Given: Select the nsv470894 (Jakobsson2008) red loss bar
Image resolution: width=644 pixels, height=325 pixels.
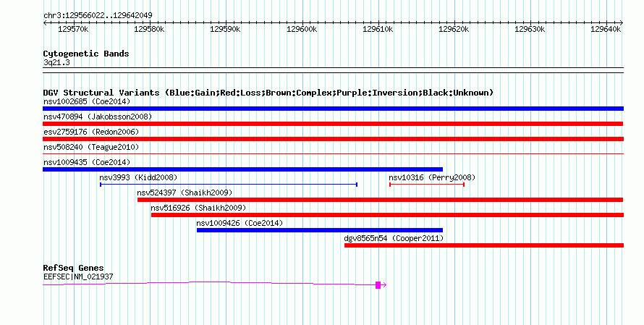Looking at the screenshot, I should (x=333, y=124).
